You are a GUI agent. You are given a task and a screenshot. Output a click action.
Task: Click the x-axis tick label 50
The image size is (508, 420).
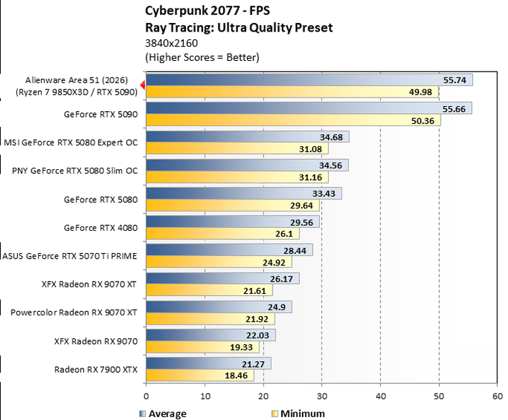tap(439, 396)
